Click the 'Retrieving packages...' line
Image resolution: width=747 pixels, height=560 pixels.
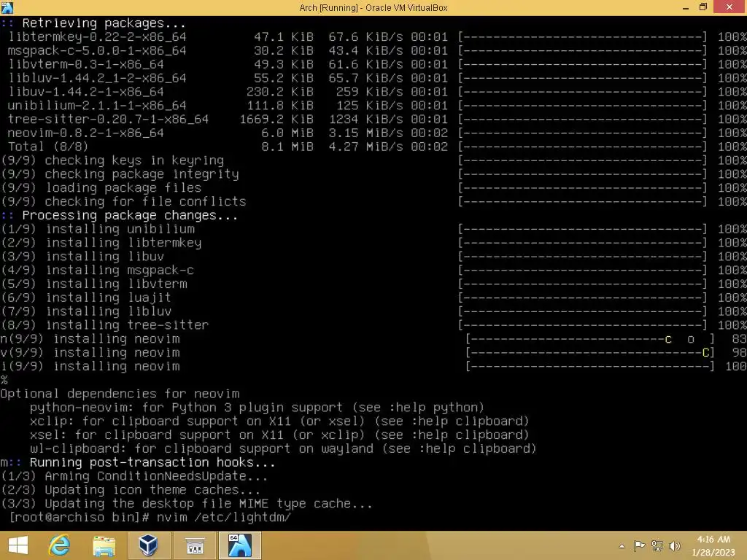pos(104,23)
